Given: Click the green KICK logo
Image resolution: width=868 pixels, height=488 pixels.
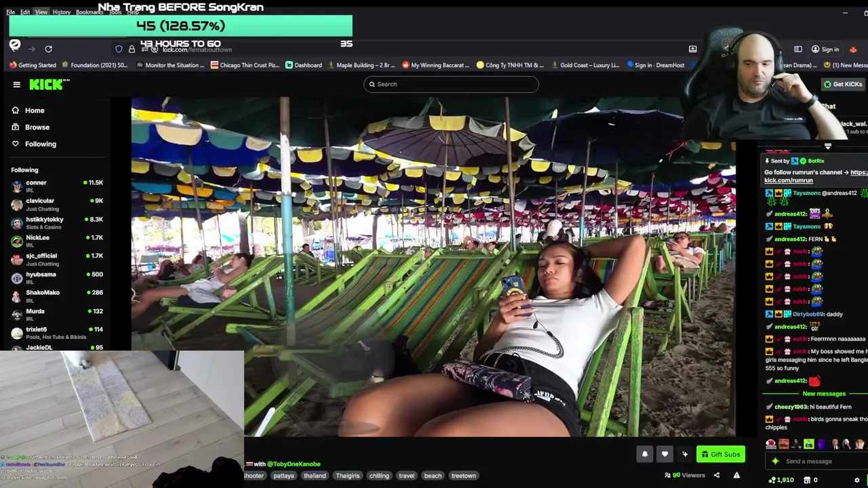Looking at the screenshot, I should click(49, 84).
